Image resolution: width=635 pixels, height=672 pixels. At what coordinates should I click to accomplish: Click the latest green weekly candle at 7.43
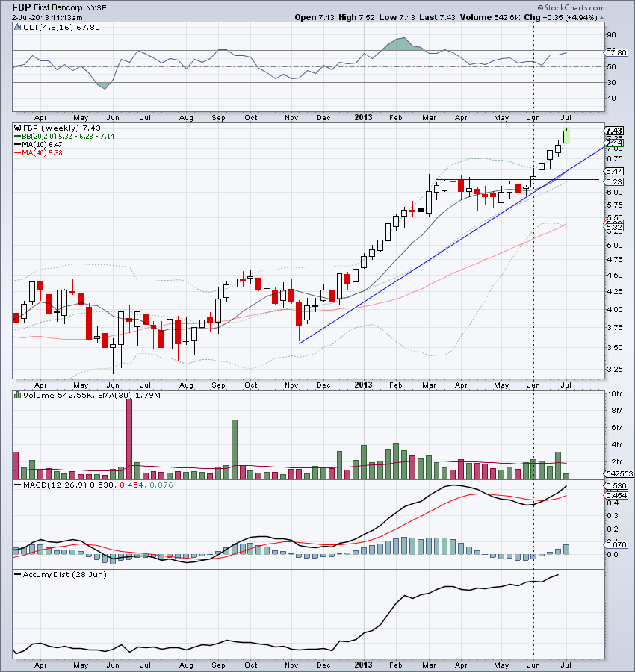tap(566, 136)
